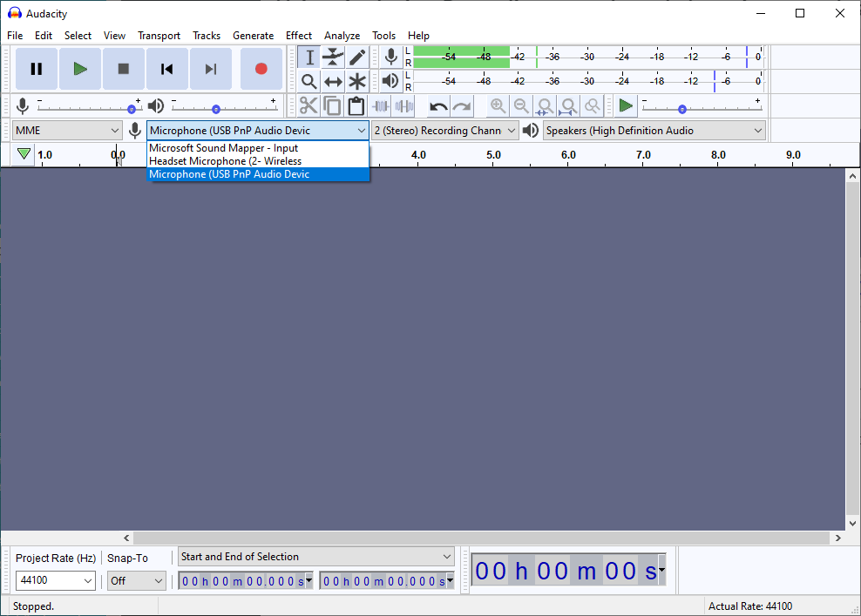The image size is (861, 616).
Task: Redo the last undone action
Action: tap(463, 106)
